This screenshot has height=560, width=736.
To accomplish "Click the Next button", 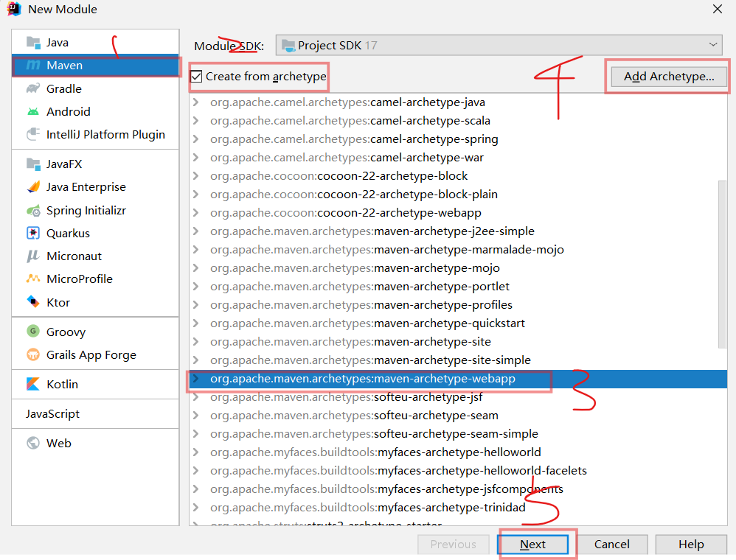I will tap(532, 544).
